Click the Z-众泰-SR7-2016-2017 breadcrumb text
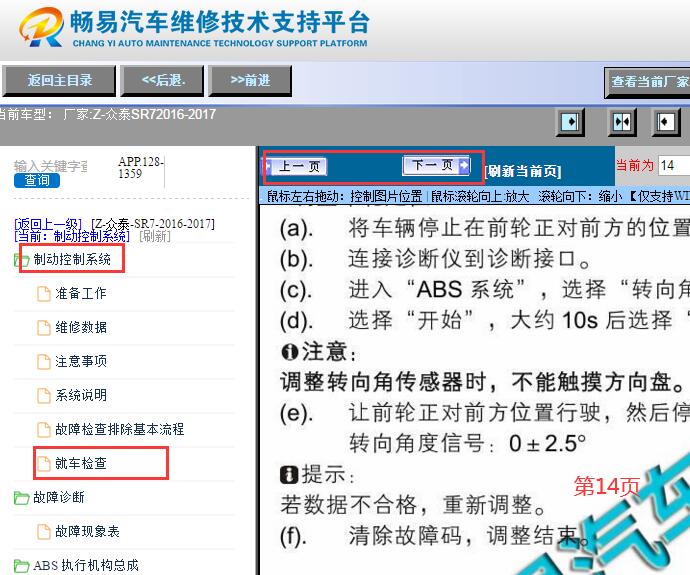The width and height of the screenshot is (690, 575). [153, 224]
